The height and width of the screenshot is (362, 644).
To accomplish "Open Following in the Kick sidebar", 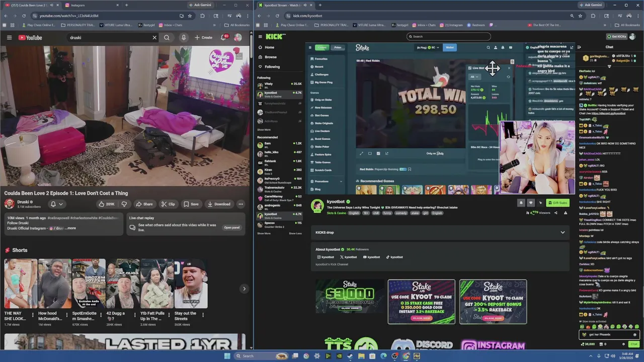I will (x=272, y=66).
